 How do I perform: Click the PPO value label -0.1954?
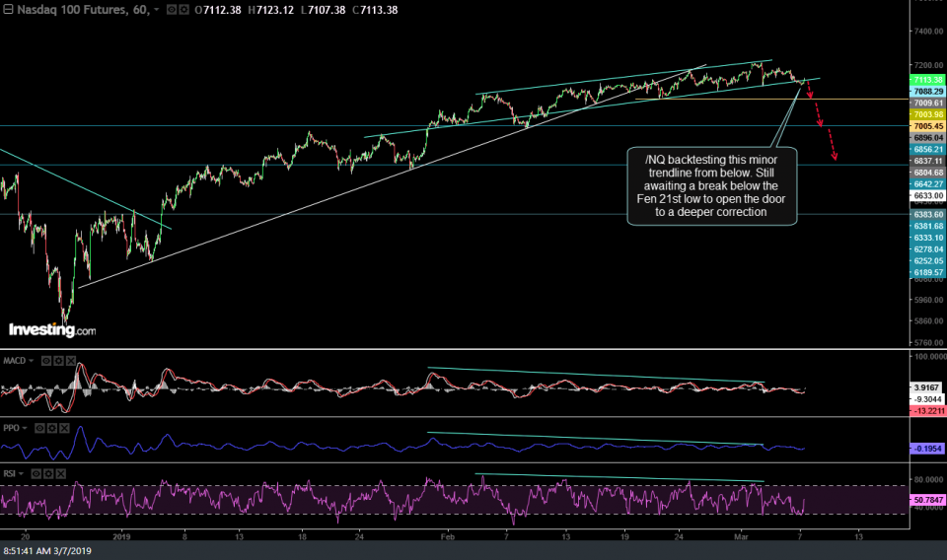click(x=927, y=449)
